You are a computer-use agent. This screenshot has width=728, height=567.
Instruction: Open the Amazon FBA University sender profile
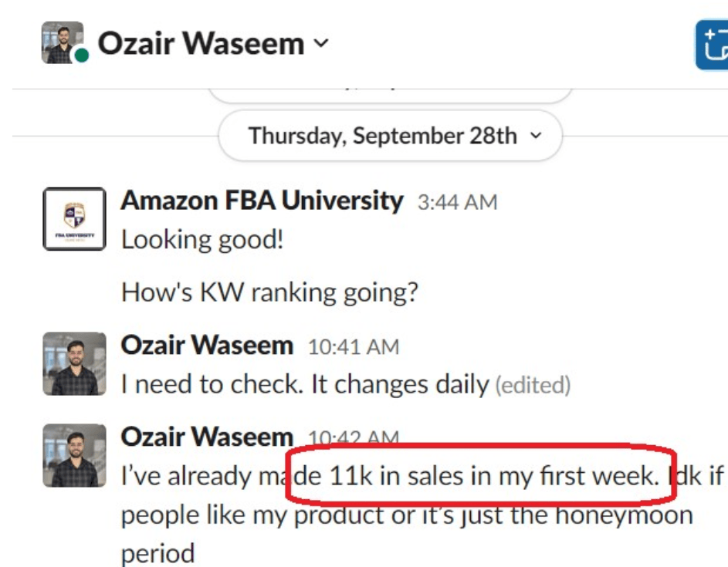pyautogui.click(x=262, y=201)
